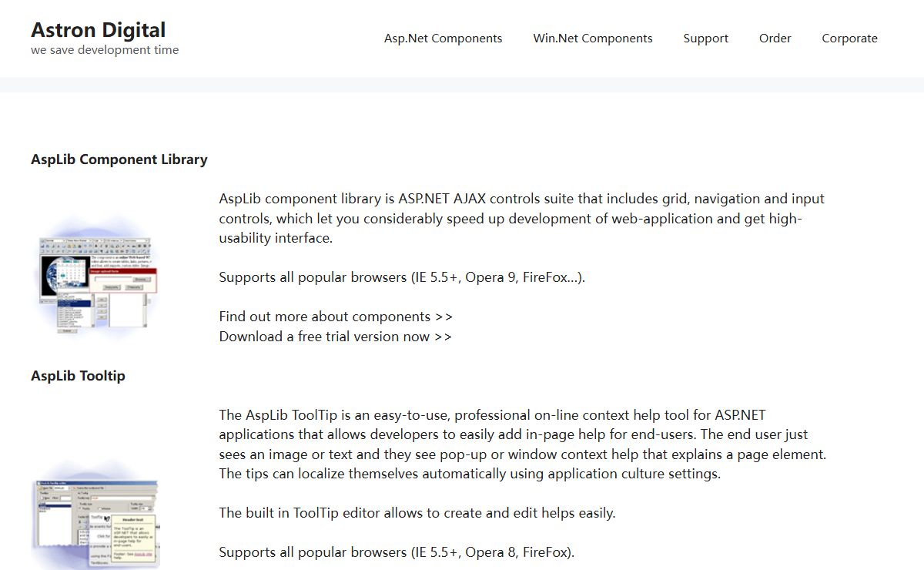
Task: Open the Win.Net Components menu
Action: [593, 39]
